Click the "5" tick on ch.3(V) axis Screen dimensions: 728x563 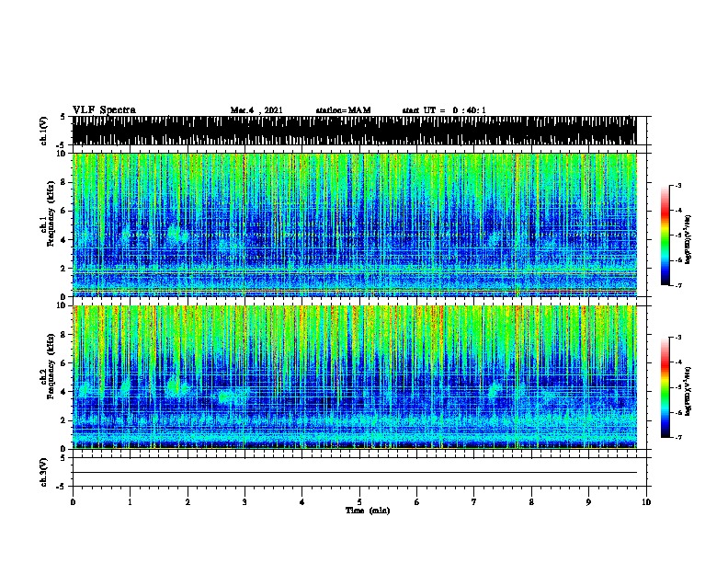pos(63,458)
